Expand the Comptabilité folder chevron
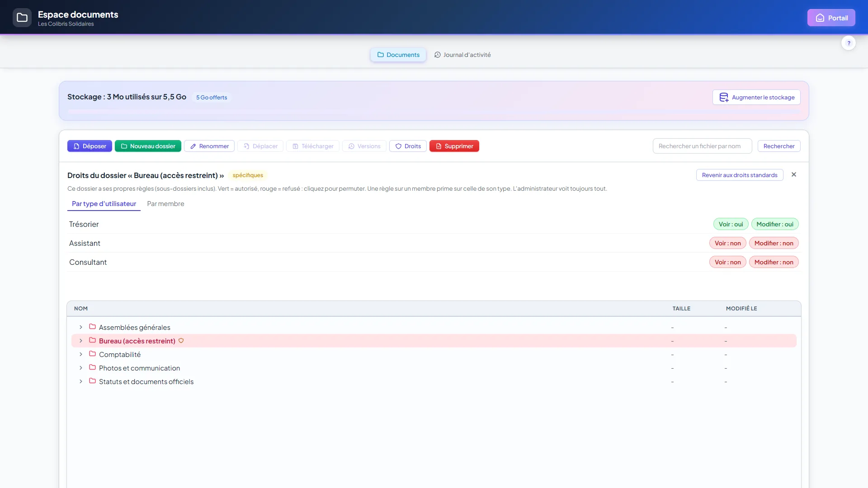The height and width of the screenshot is (488, 868). [81, 354]
